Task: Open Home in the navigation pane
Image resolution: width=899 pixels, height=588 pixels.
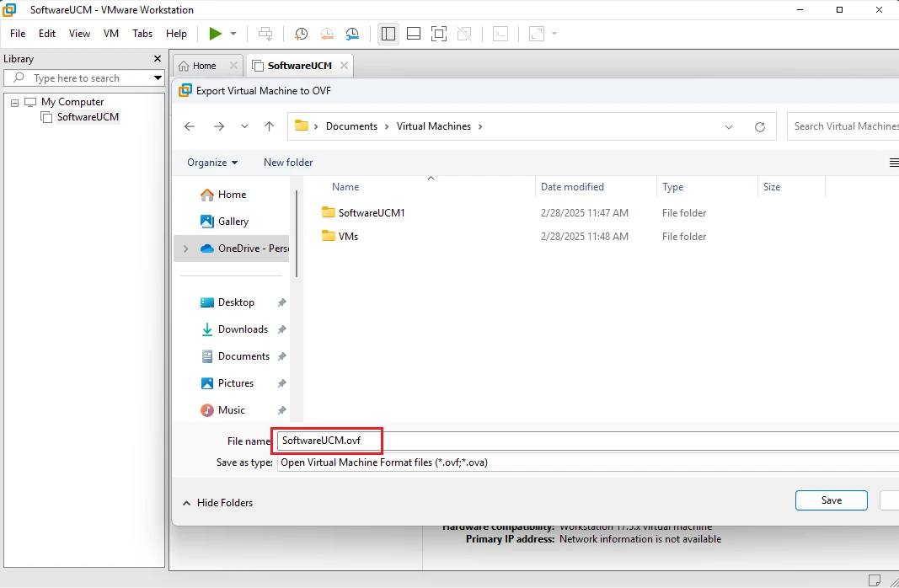Action: (232, 195)
